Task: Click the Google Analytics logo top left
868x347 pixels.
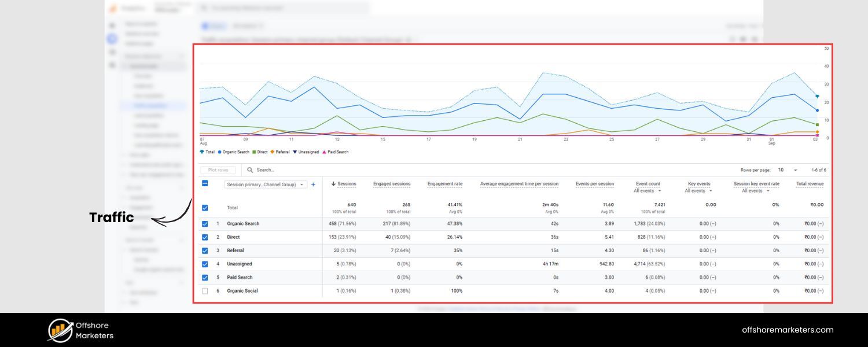Action: (x=115, y=8)
